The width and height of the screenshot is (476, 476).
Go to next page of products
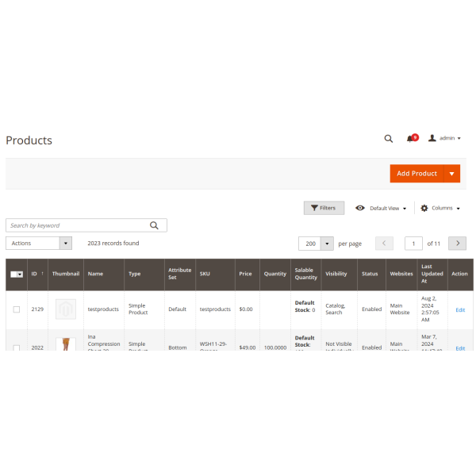point(457,244)
